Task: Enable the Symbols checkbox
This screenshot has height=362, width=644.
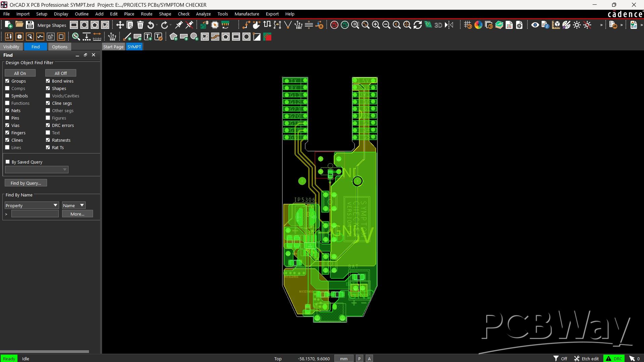Action: pyautogui.click(x=7, y=96)
